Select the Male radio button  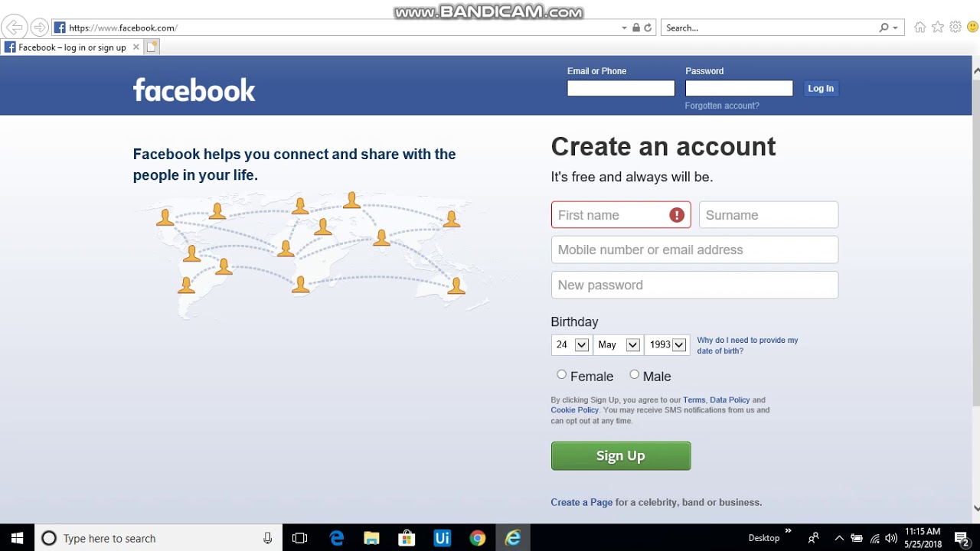click(634, 374)
